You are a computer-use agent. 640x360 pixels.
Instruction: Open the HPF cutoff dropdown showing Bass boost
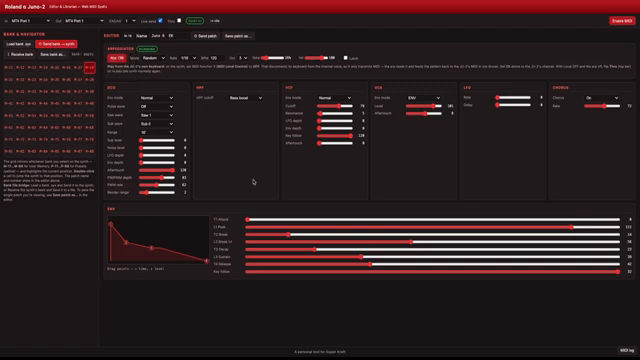tap(246, 98)
